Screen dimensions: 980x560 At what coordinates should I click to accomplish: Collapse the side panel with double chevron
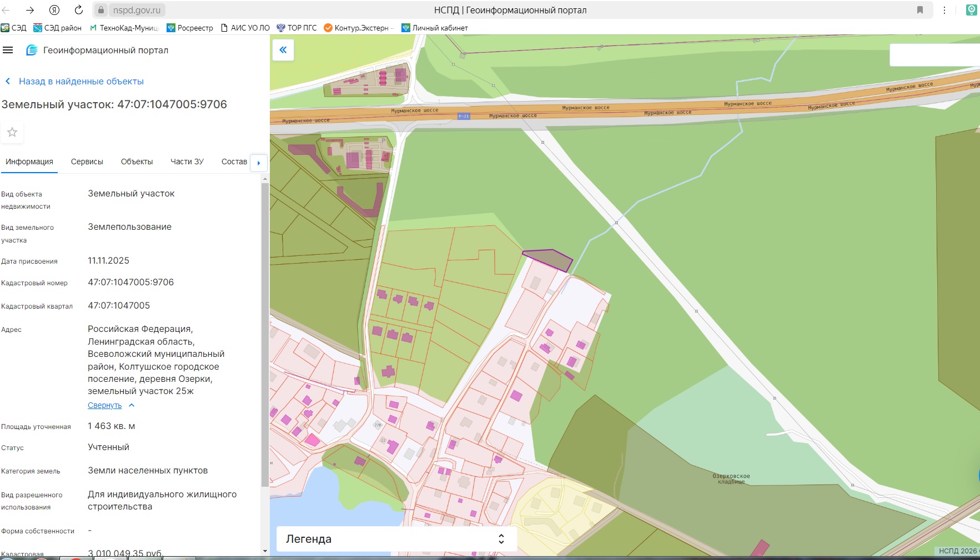283,50
